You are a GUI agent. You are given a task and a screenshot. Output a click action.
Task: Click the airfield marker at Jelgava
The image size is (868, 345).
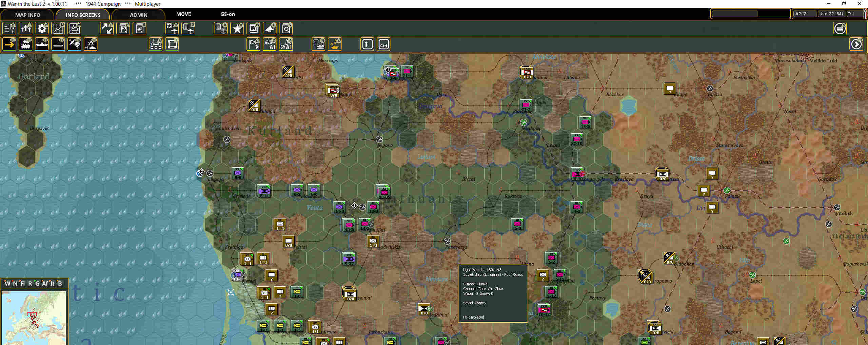coord(379,139)
